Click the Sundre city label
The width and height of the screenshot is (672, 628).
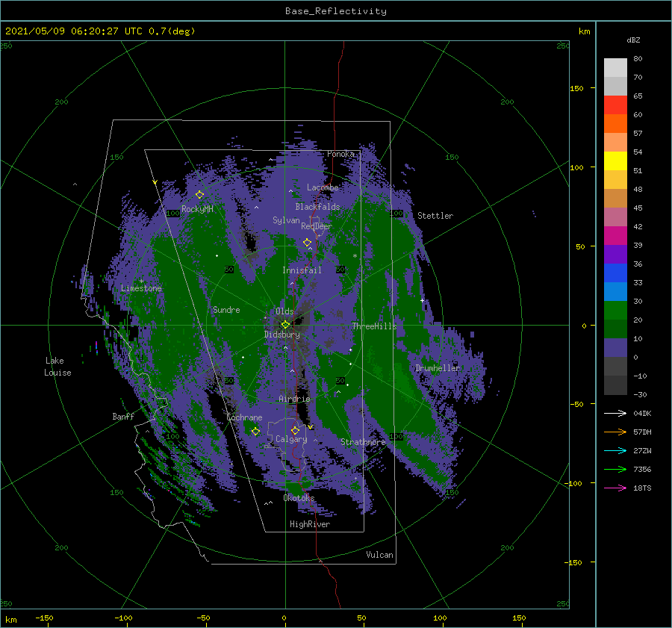[x=226, y=309]
